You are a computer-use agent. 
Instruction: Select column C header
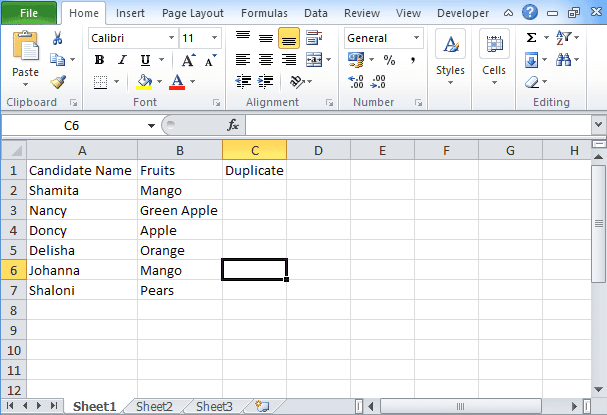(x=255, y=150)
